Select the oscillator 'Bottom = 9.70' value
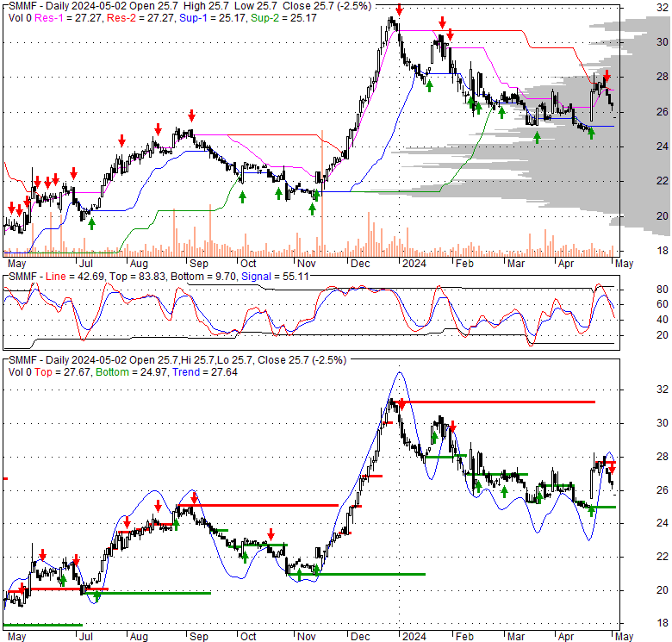The image size is (672, 642). pos(203,277)
